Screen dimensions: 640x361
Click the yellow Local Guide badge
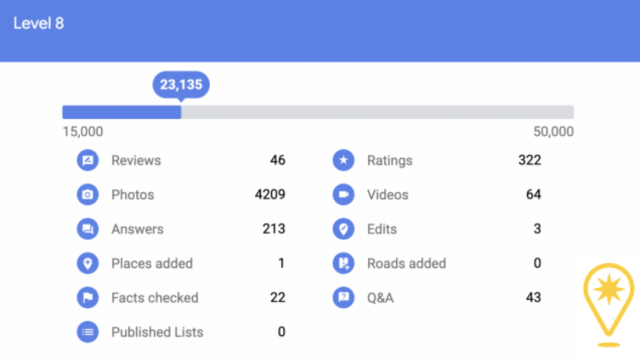pos(609,305)
